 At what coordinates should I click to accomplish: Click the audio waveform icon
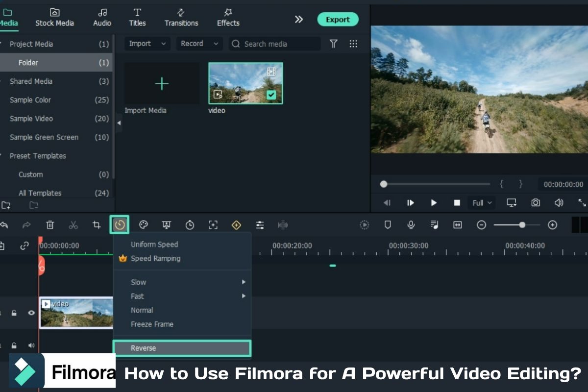tap(283, 225)
